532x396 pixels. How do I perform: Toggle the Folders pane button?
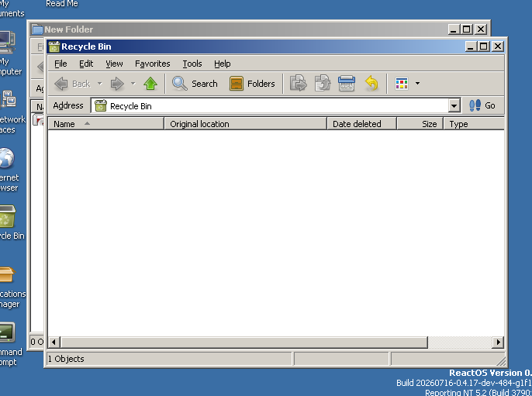(252, 84)
